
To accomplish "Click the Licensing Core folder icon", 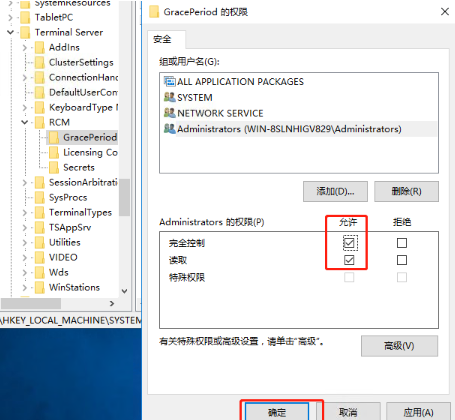I will coord(54,152).
